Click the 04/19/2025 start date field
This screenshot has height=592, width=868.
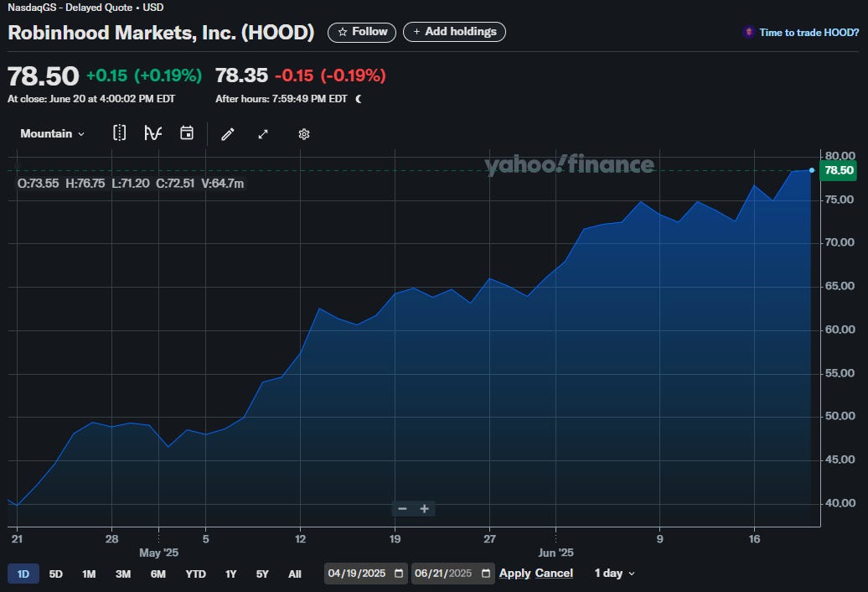pos(365,574)
